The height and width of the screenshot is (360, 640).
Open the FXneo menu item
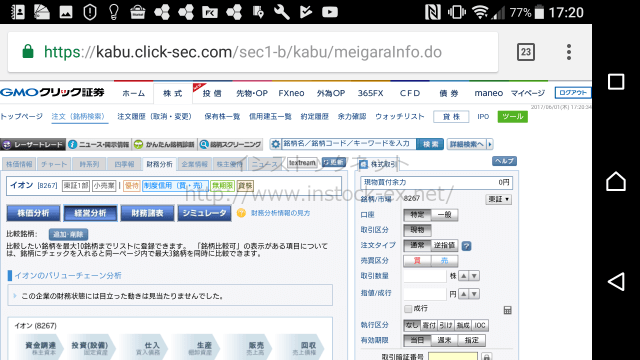pos(291,93)
